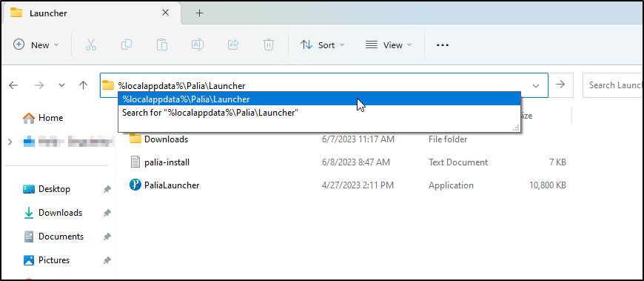The width and height of the screenshot is (644, 281).
Task: Open the View layout dropdown
Action: (389, 44)
